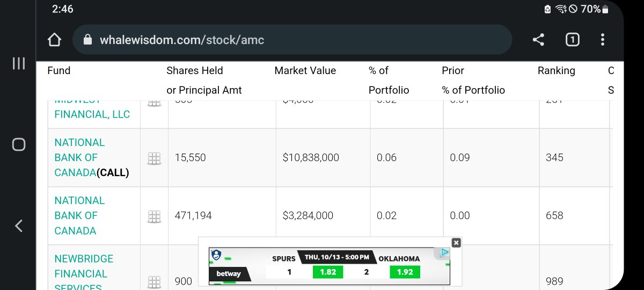Tap the whalewisdom.com/stock/amc address bar
Screen dimensions: 644x290
(x=292, y=40)
